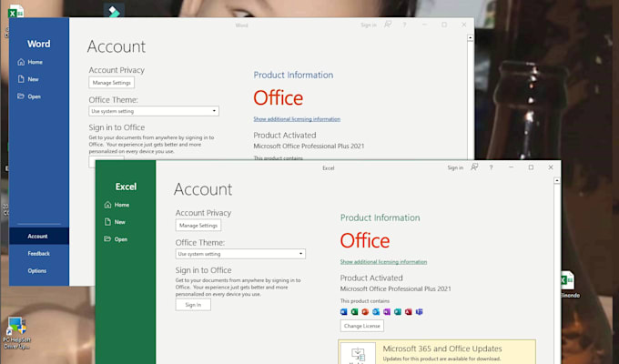The height and width of the screenshot is (364, 619).
Task: Click the Outlook icon under This product contains
Action: point(376,312)
